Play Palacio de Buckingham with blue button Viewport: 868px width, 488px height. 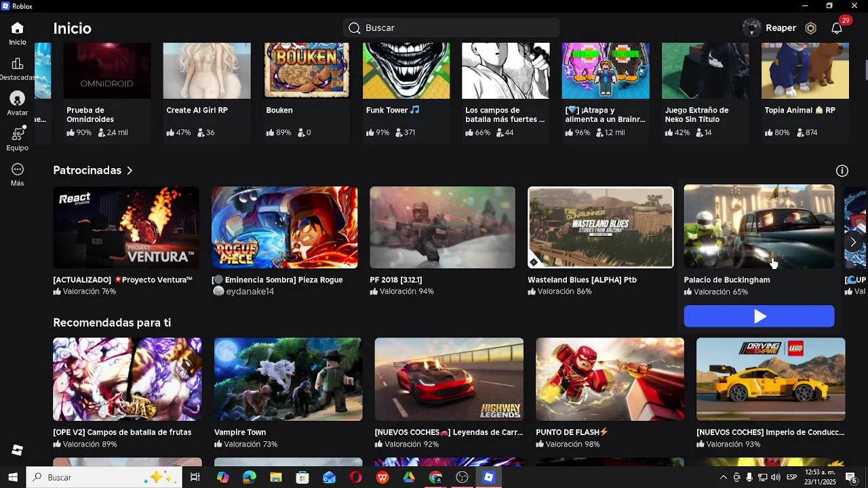click(x=759, y=316)
